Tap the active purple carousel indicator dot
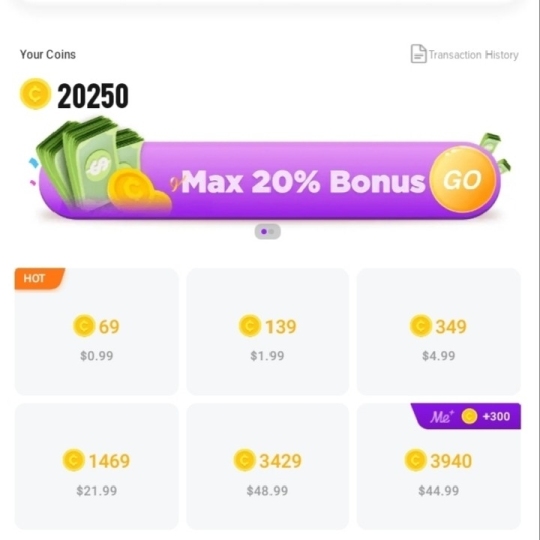The image size is (540, 540). 264,232
